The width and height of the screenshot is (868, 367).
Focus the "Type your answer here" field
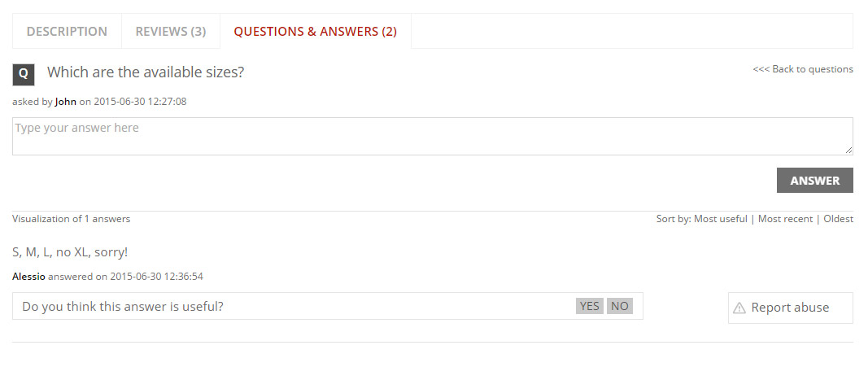(432, 136)
